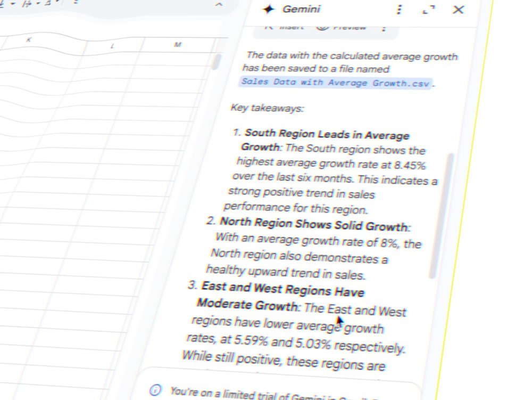Click 'North Region Shows Solid Growth' heading
Screen dimensions: 532x400
point(315,224)
